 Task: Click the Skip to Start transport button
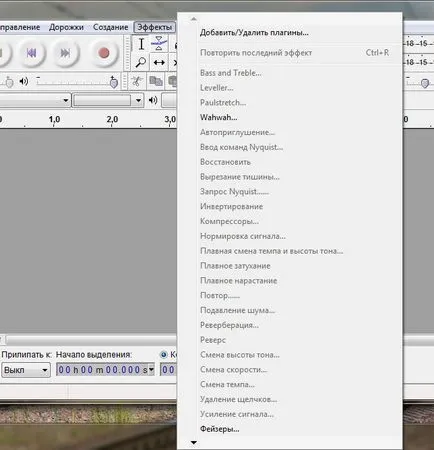(31, 53)
